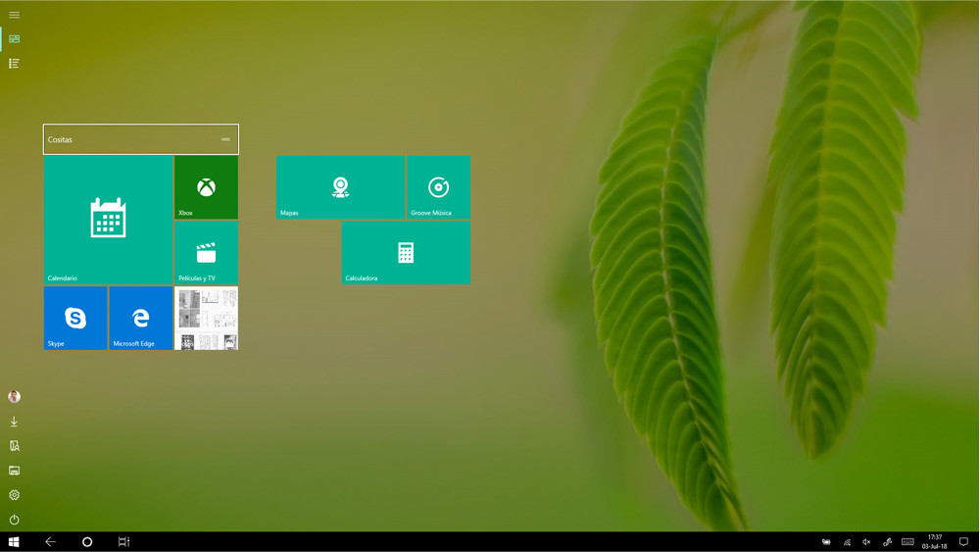
Task: Expand the Start hamburger menu
Action: click(x=14, y=15)
